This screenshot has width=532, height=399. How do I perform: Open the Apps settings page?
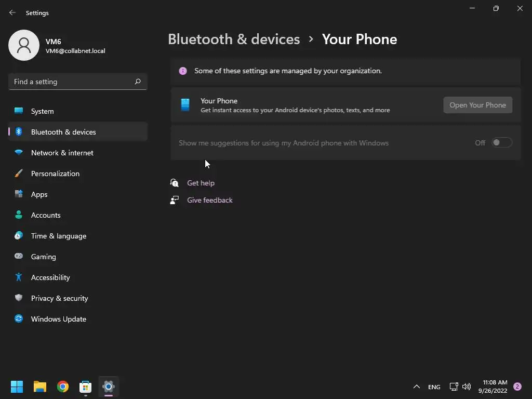(x=78, y=194)
